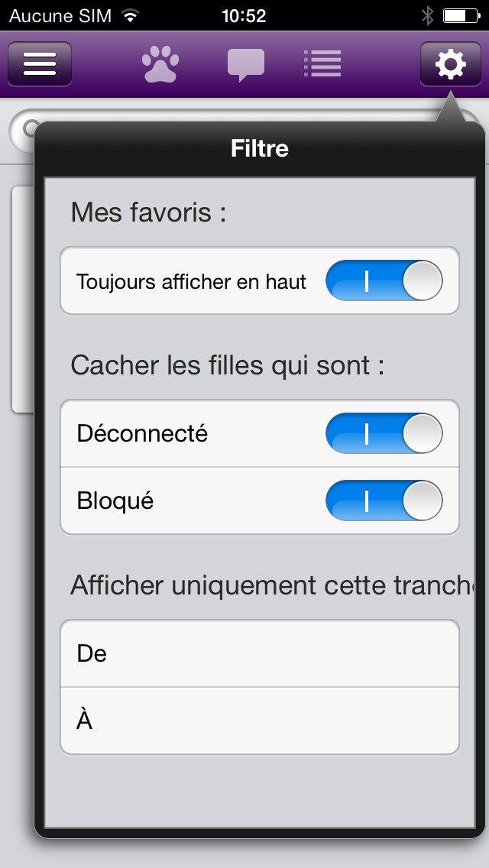Turn off the Bloqué switch
This screenshot has width=489, height=868.
(x=384, y=500)
